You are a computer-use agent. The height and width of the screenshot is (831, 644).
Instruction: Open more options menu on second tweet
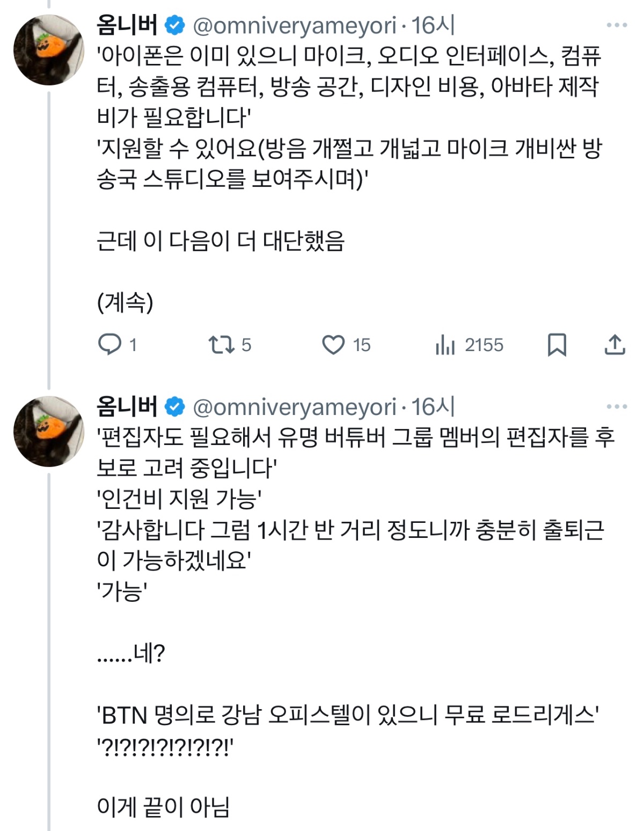click(x=617, y=406)
